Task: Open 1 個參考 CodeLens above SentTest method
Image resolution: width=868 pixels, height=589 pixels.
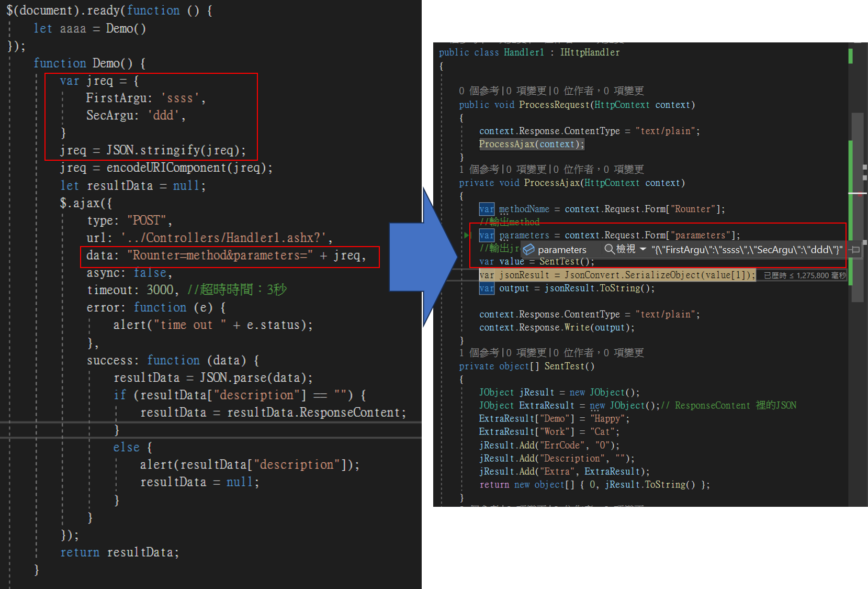Action: (477, 353)
